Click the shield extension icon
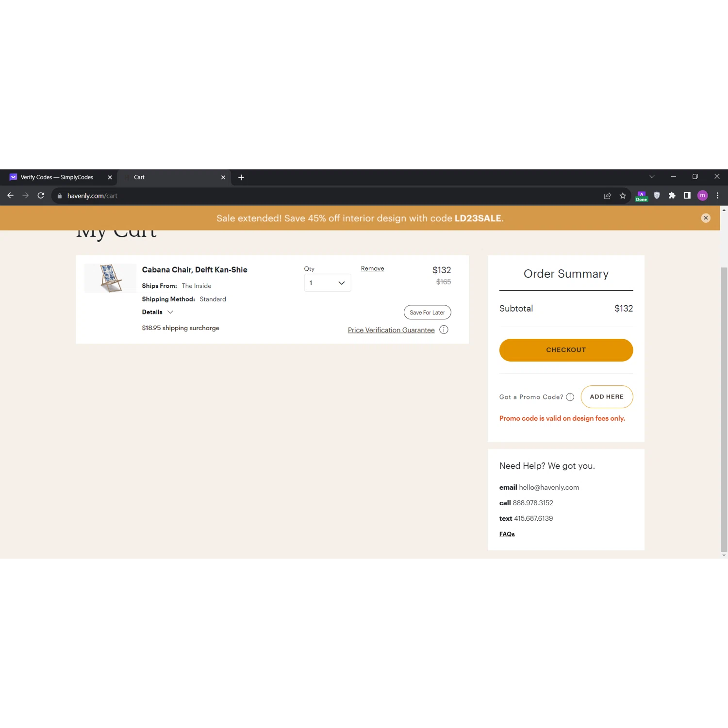The height and width of the screenshot is (728, 728). (657, 196)
